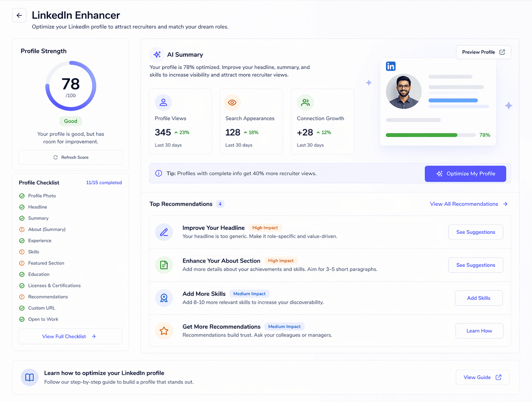This screenshot has height=402, width=532.
Task: Click the Medium Impact tag on Get More Recommendations
Action: pyautogui.click(x=284, y=327)
